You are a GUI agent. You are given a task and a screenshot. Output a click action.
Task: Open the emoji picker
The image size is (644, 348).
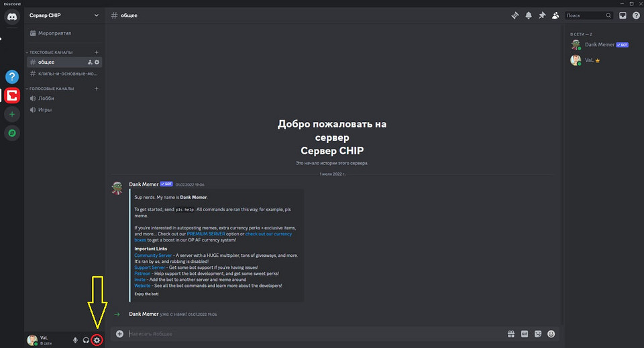[x=551, y=333]
